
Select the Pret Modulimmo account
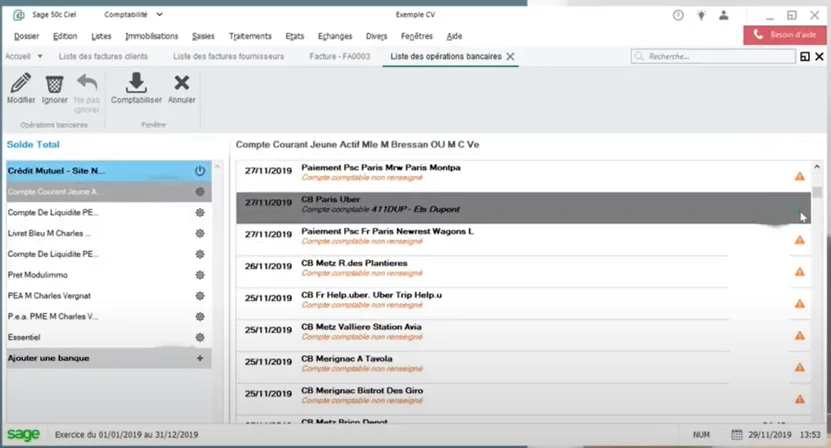click(x=109, y=275)
